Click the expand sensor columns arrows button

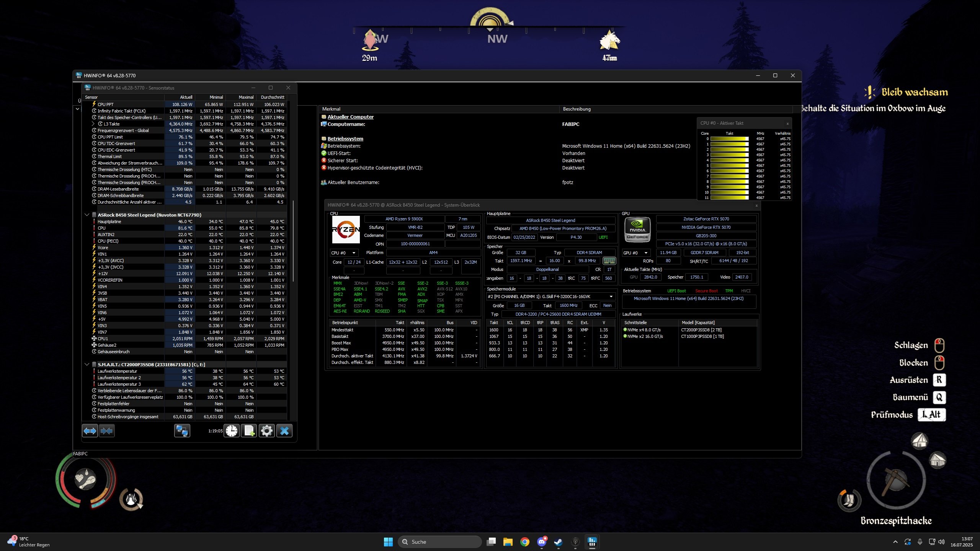click(90, 431)
